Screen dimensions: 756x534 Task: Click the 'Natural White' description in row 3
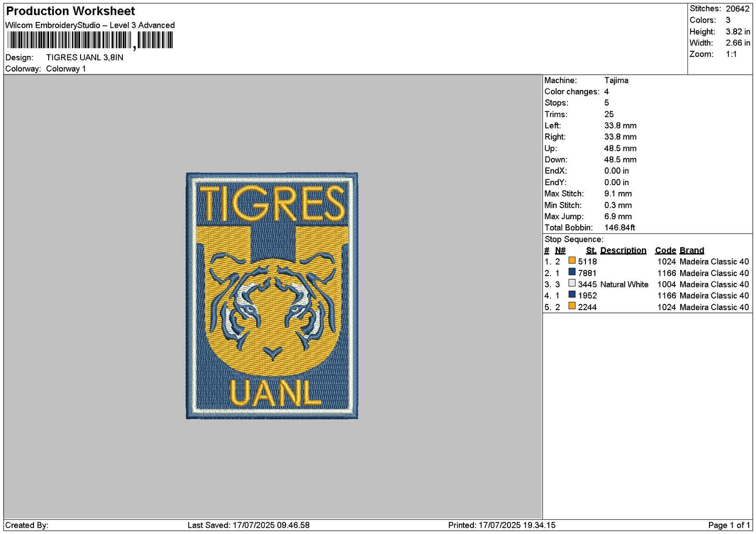point(624,285)
